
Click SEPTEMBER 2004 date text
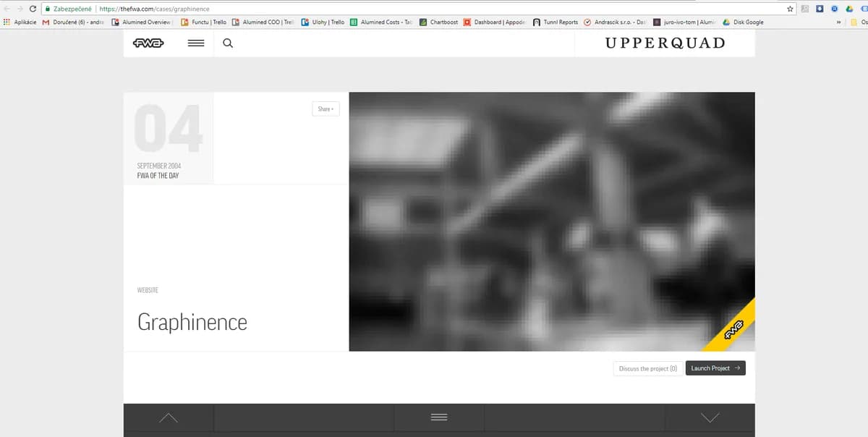click(159, 166)
